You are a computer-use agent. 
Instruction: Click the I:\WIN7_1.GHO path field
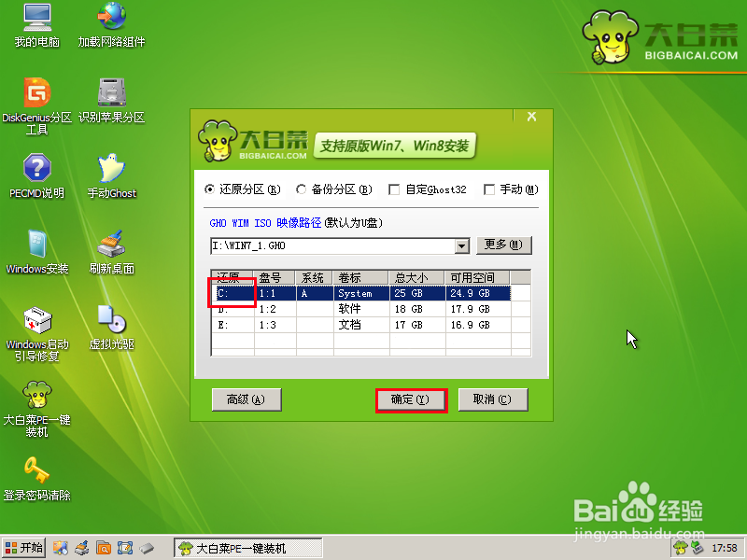pyautogui.click(x=332, y=246)
